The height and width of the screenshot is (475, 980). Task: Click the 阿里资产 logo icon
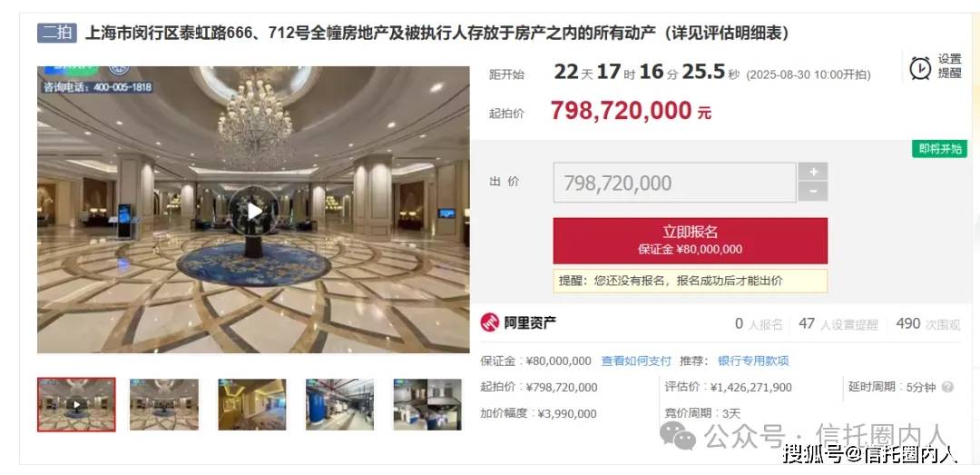click(489, 322)
